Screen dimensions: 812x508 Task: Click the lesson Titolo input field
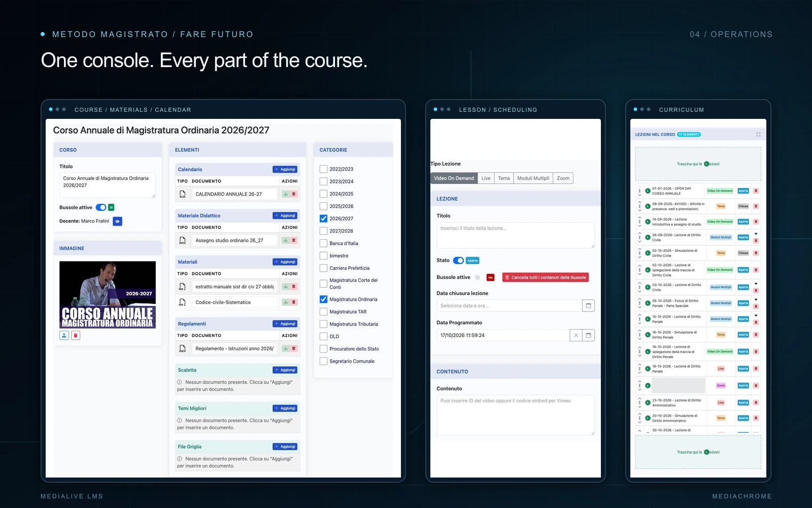(516, 235)
